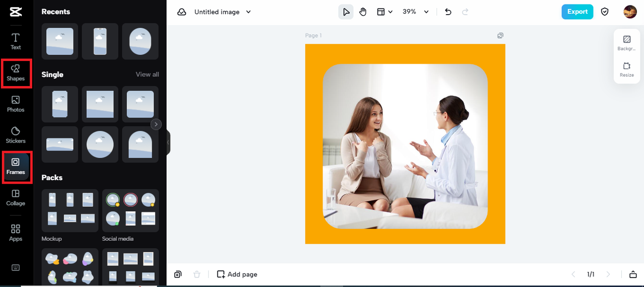Choose the first rounded square recent frame
Image resolution: width=644 pixels, height=287 pixels.
(60, 41)
